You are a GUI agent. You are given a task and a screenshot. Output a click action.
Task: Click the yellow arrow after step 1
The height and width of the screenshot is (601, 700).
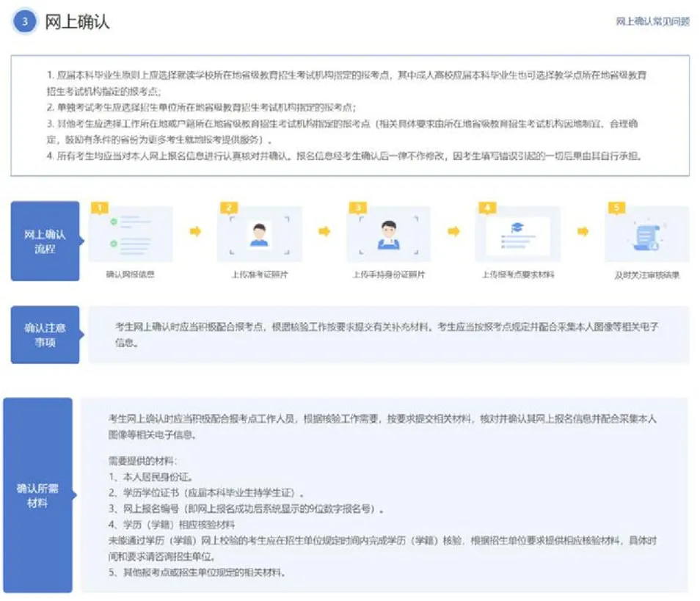[x=195, y=232]
